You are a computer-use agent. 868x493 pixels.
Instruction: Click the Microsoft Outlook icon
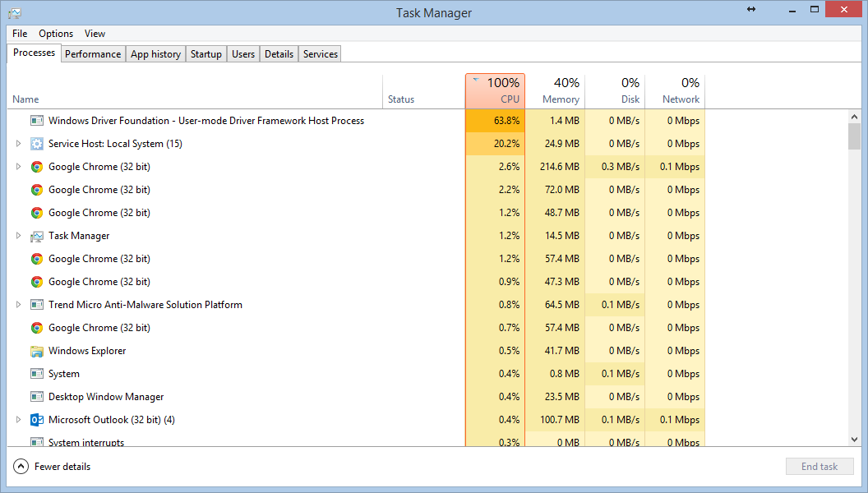37,420
